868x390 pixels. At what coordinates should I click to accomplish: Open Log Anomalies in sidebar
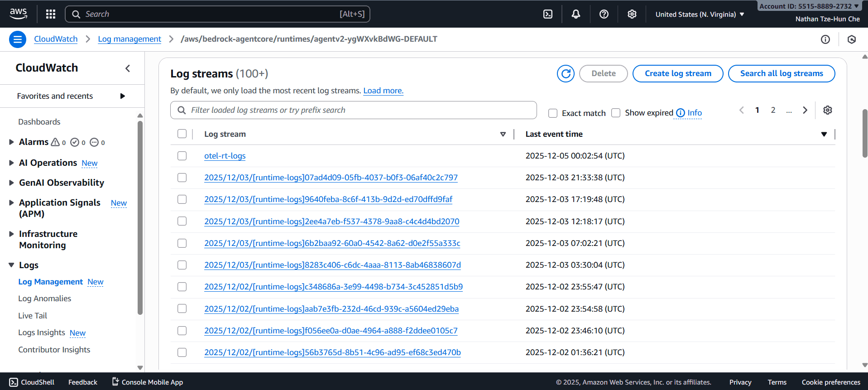(44, 299)
